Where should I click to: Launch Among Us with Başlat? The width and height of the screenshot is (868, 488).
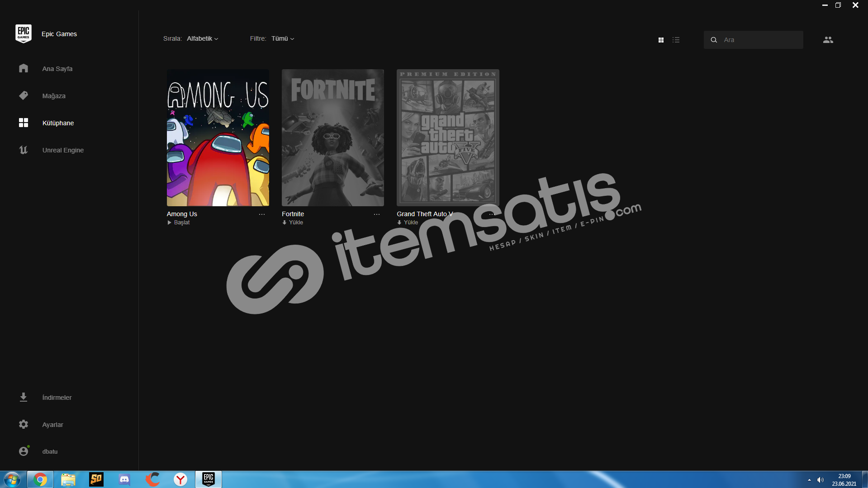tap(179, 223)
